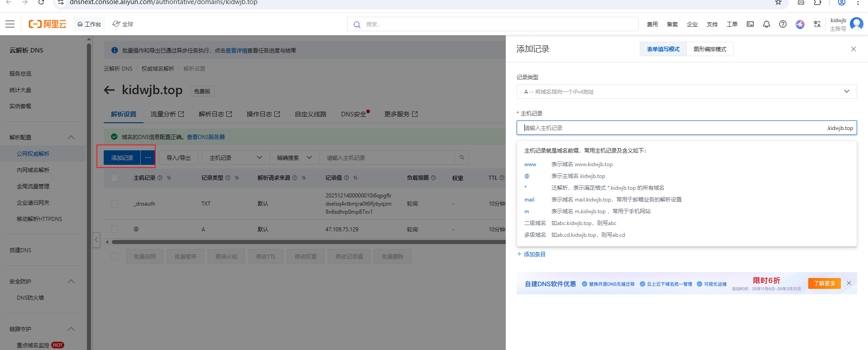Click the search magnifier in records filter
The width and height of the screenshot is (868, 350).
(461, 158)
